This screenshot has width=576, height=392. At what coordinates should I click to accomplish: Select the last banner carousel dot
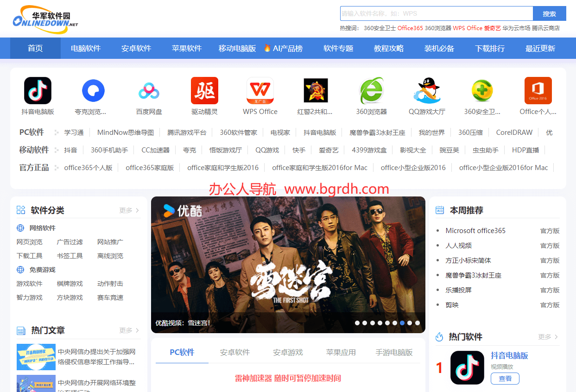tap(418, 323)
